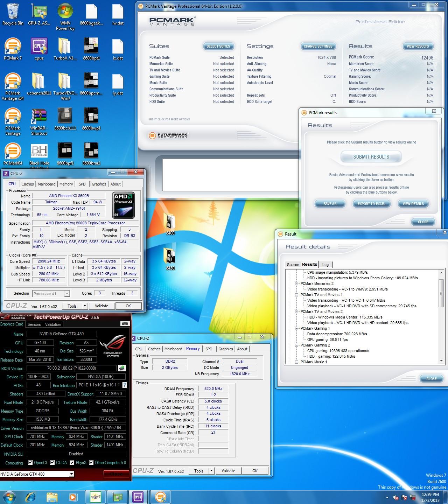Collapse the PCMark Gaming 2 tree node

click(x=297, y=345)
